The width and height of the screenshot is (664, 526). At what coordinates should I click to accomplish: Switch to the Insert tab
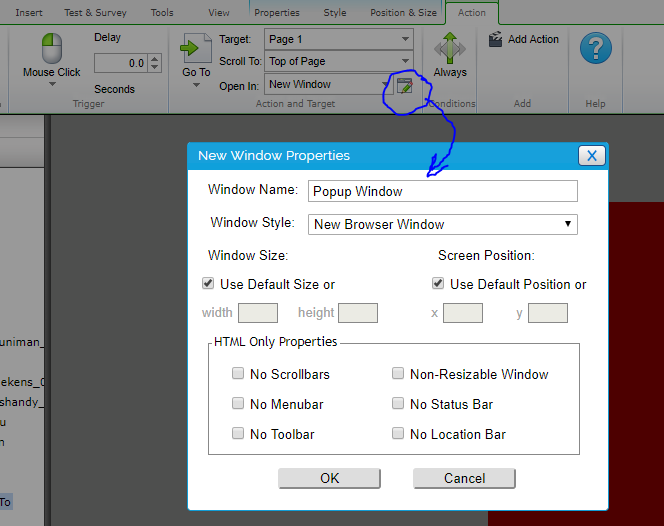point(29,13)
